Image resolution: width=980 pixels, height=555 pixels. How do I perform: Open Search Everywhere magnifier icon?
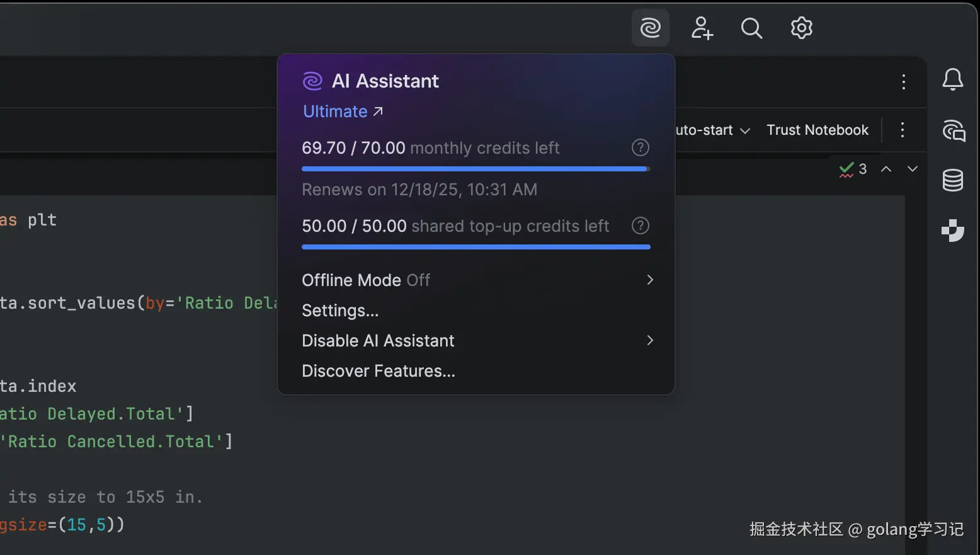point(751,28)
